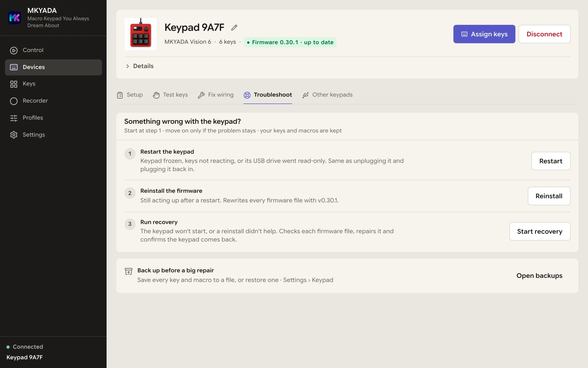Click the Other keypads plug icon
This screenshot has height=368, width=588.
click(305, 95)
